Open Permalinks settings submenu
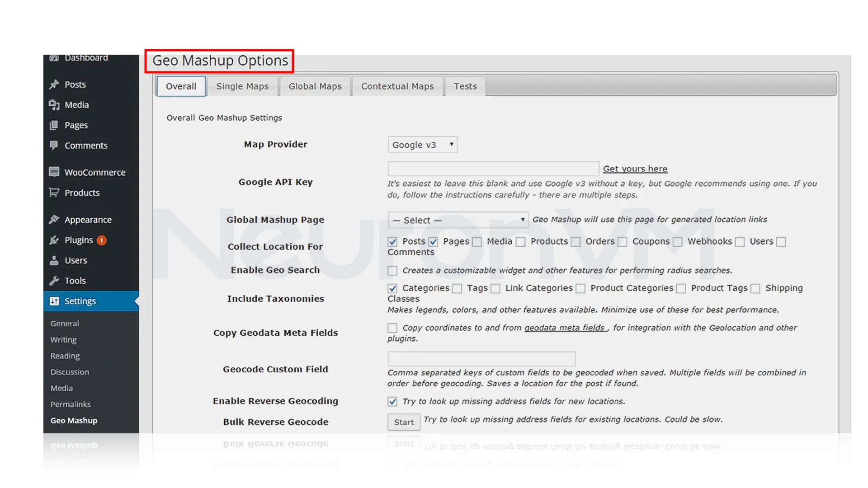This screenshot has height=488, width=868. 71,404
